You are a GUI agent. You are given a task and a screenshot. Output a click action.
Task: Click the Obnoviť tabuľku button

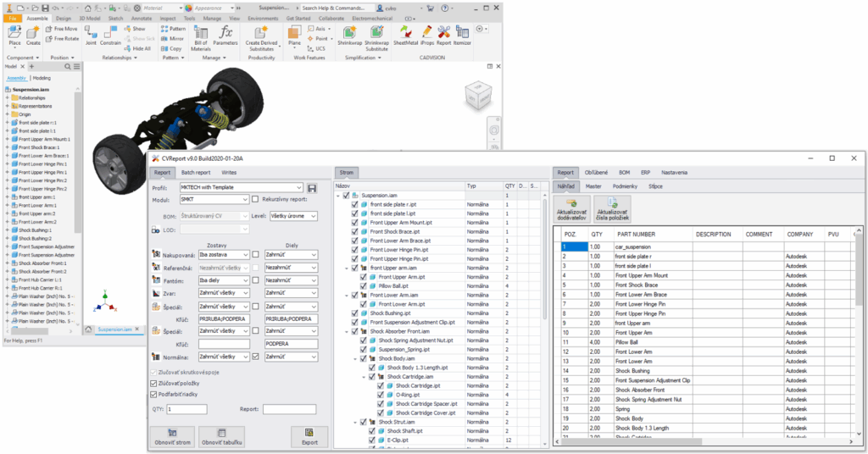[221, 437]
